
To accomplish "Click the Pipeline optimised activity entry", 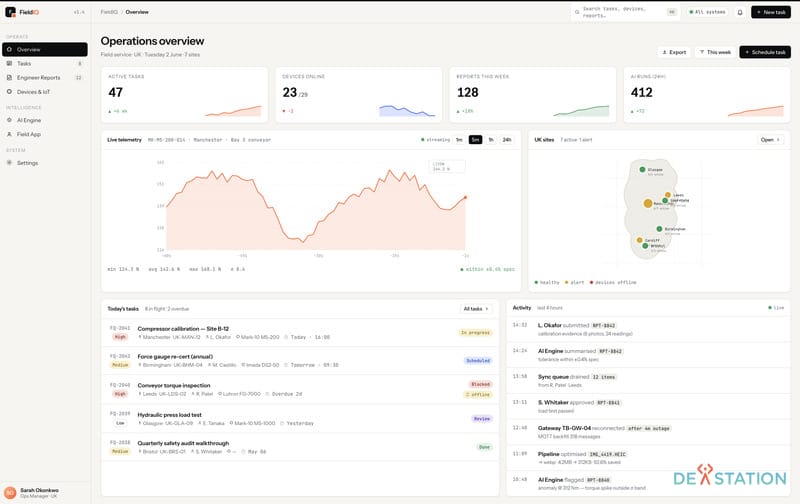I will [648, 458].
